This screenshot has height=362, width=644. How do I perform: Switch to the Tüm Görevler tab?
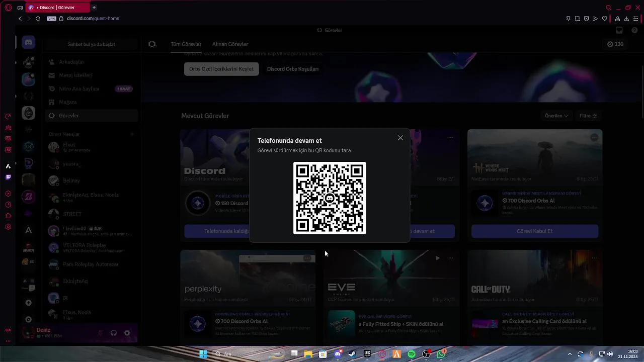tap(186, 44)
